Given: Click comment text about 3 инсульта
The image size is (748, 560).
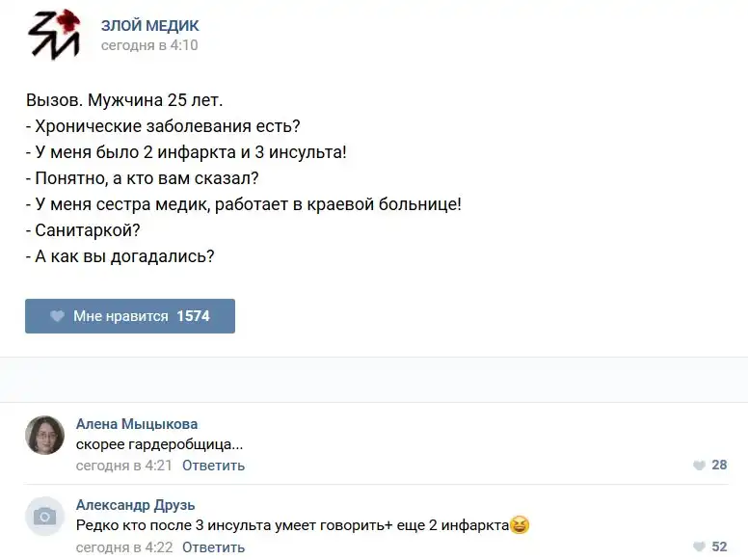Looking at the screenshot, I should click(x=291, y=525).
